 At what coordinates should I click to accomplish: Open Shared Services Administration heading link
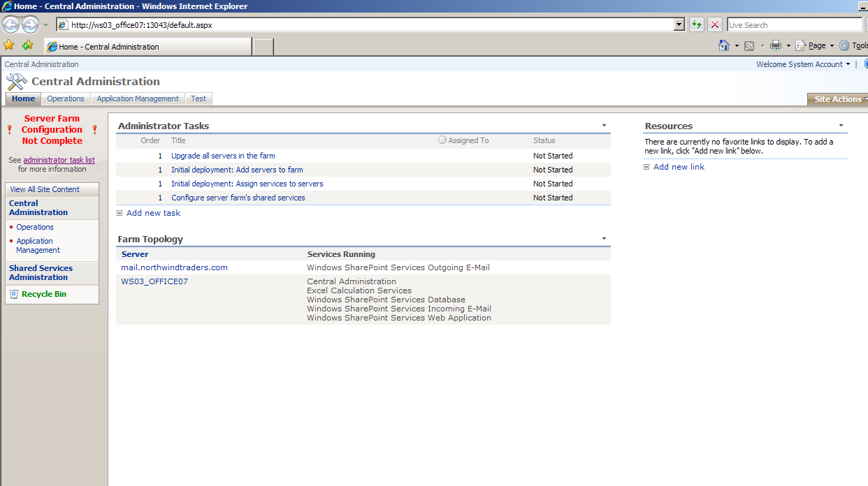[41, 272]
